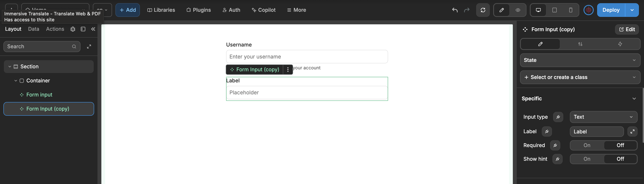Open the lightning actions tab

point(620,44)
